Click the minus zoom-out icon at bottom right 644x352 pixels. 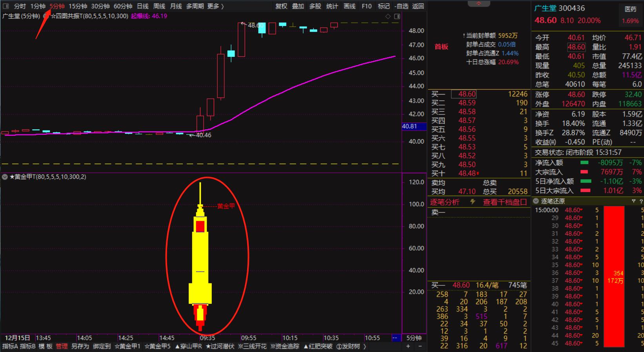coord(420,346)
